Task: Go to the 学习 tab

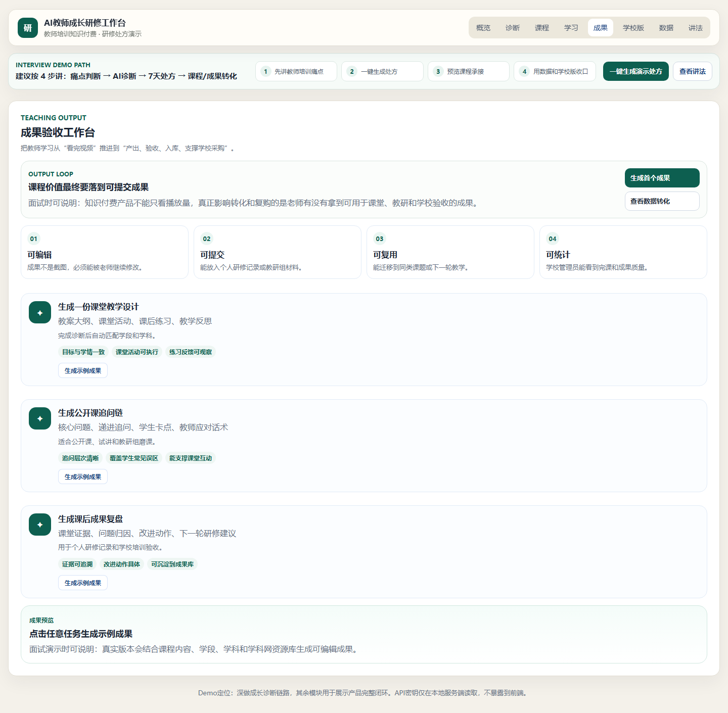Action: tap(571, 28)
